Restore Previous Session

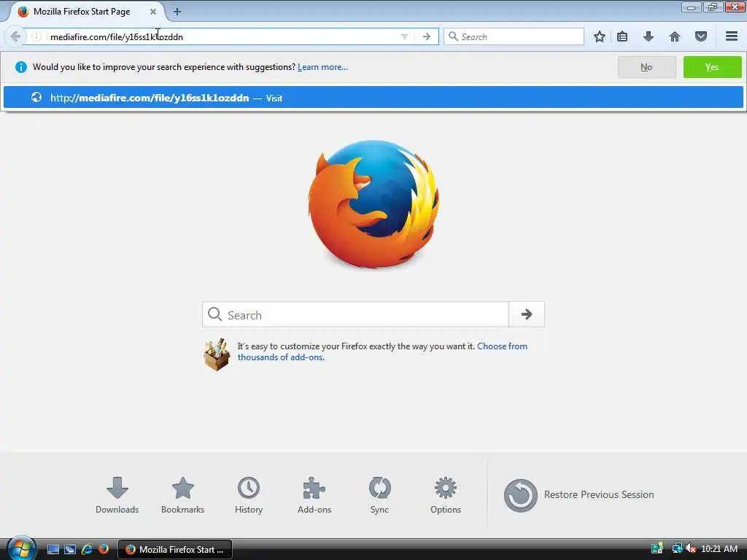coord(578,495)
